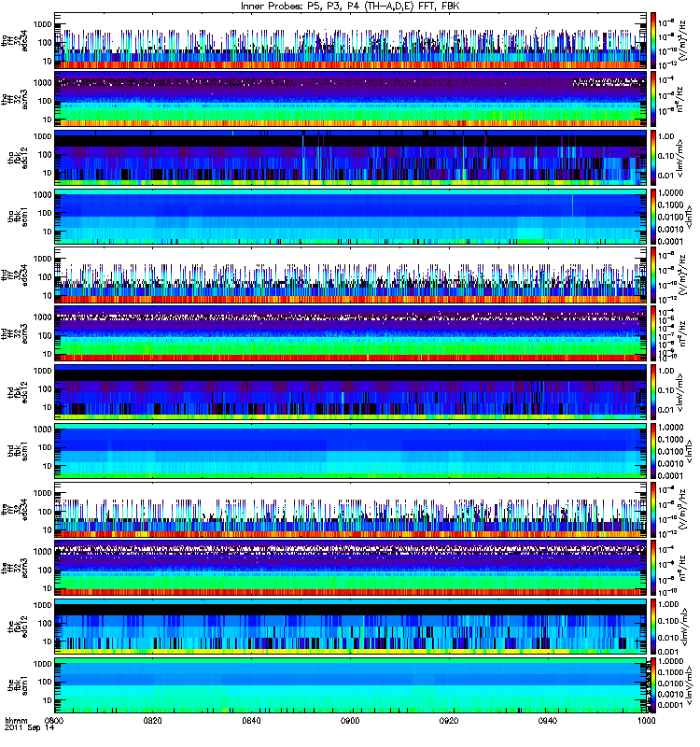Click the <|nT|> unit label beside thd scm1
The image size is (700, 747).
click(x=689, y=451)
